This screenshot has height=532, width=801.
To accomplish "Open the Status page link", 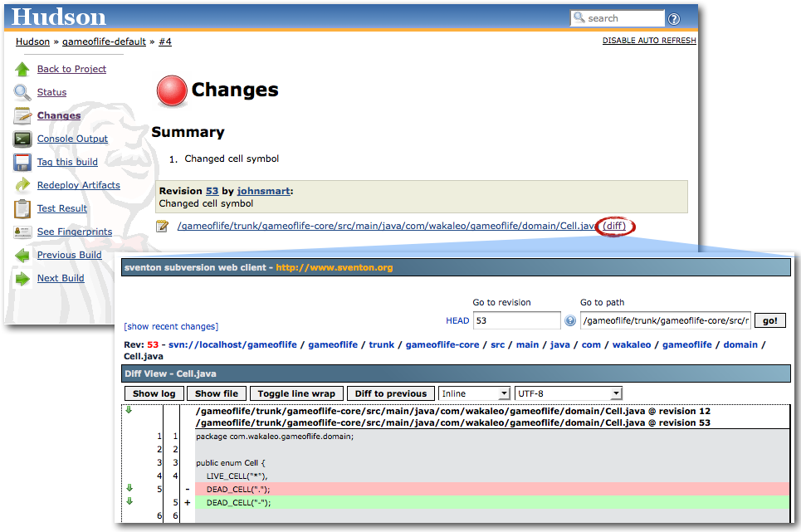I will [51, 92].
